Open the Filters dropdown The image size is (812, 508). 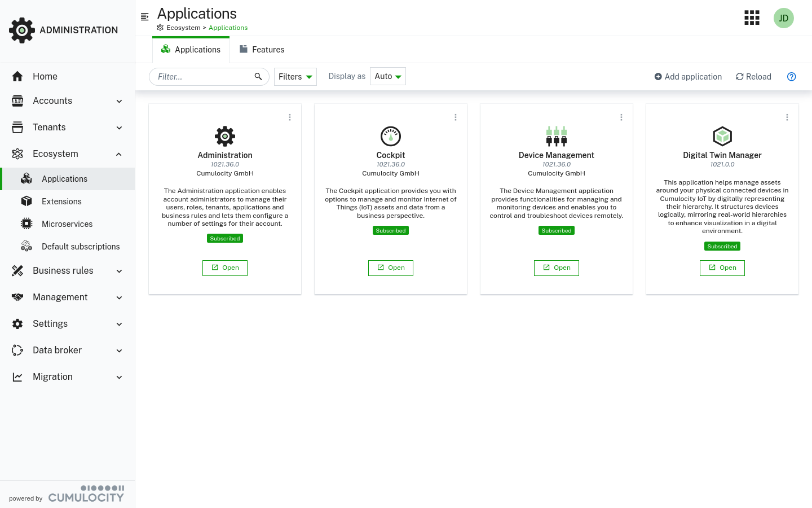[x=295, y=76]
